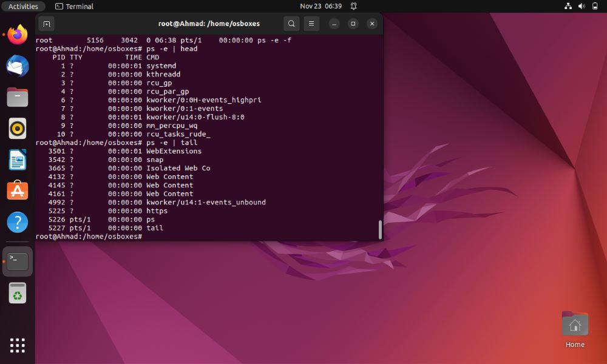The image size is (607, 364).
Task: Click the 'ps -e | tail' command
Action: tap(172, 143)
